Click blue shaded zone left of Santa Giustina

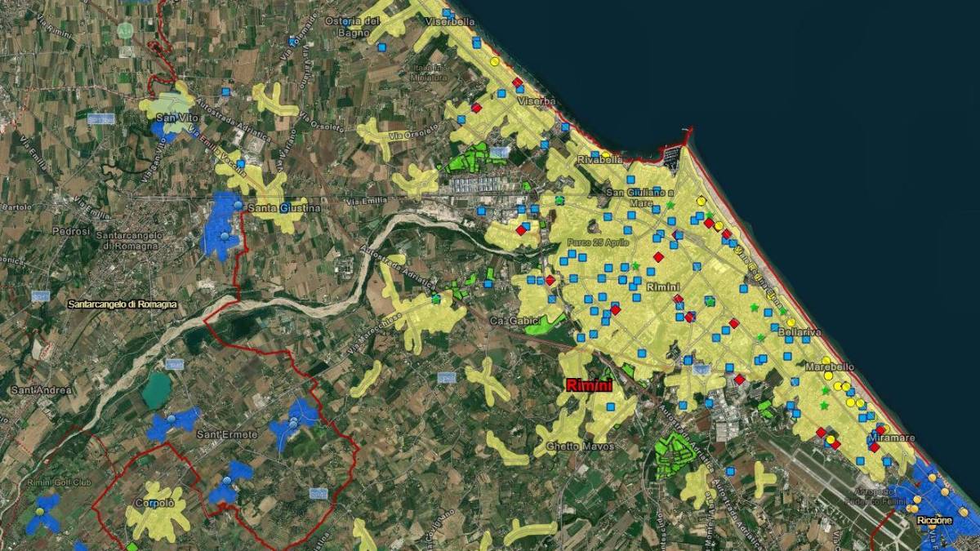[x=220, y=224]
